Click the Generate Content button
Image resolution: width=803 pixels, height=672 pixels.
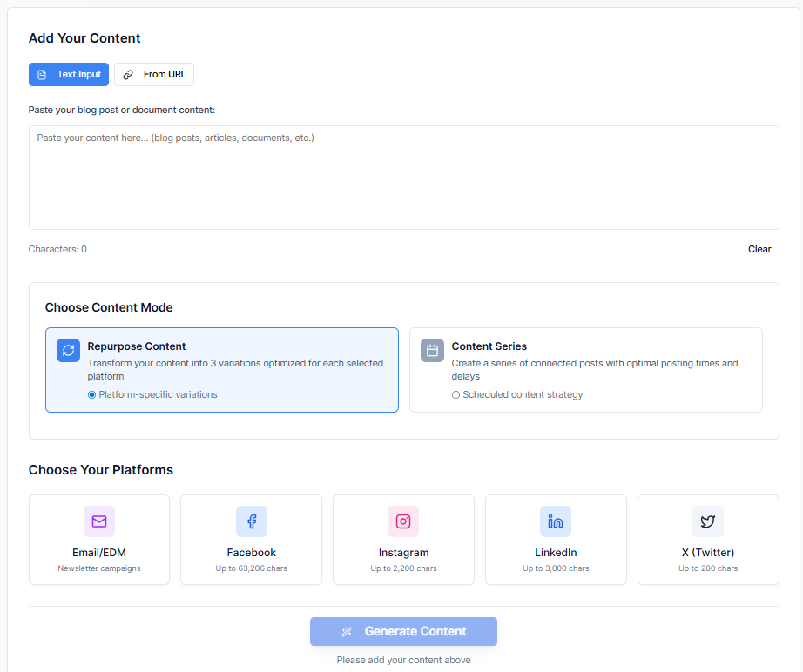(x=403, y=631)
